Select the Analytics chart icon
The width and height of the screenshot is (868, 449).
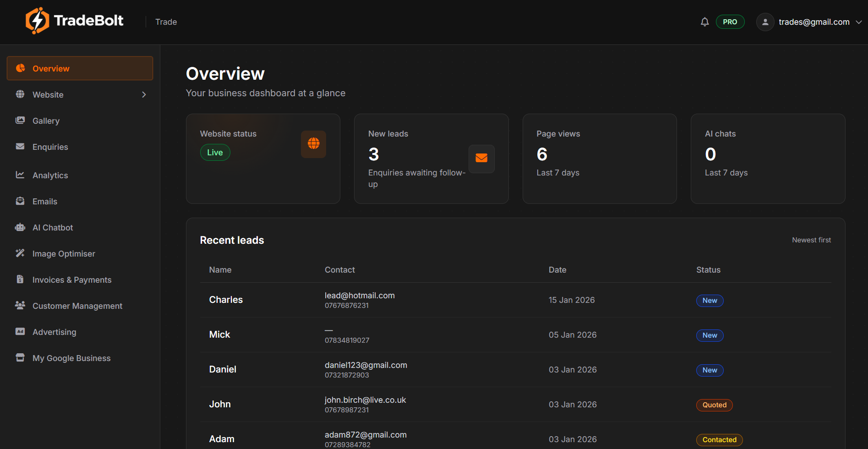tap(20, 175)
